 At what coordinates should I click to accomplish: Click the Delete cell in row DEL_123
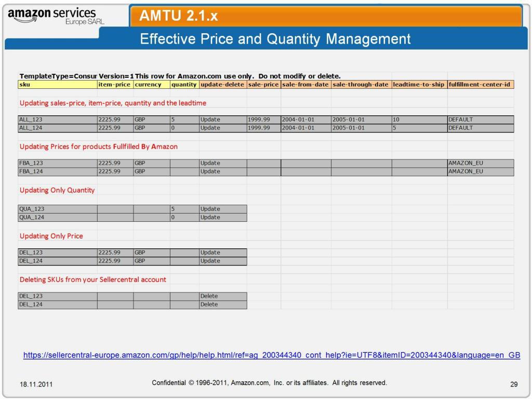pyautogui.click(x=223, y=296)
